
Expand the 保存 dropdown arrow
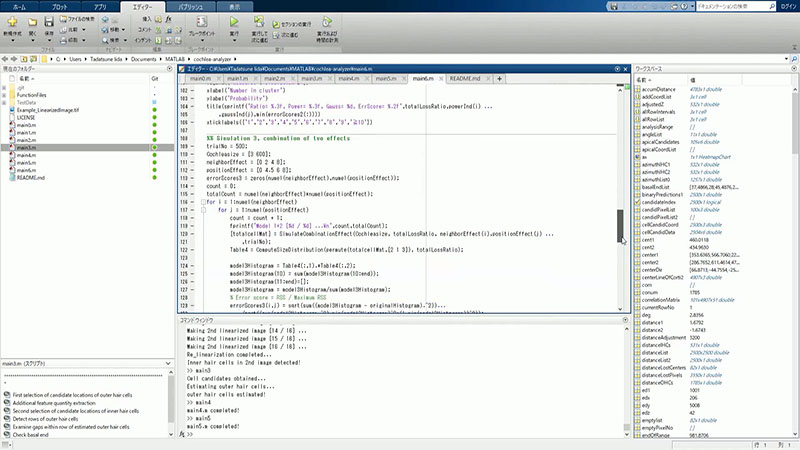48,40
